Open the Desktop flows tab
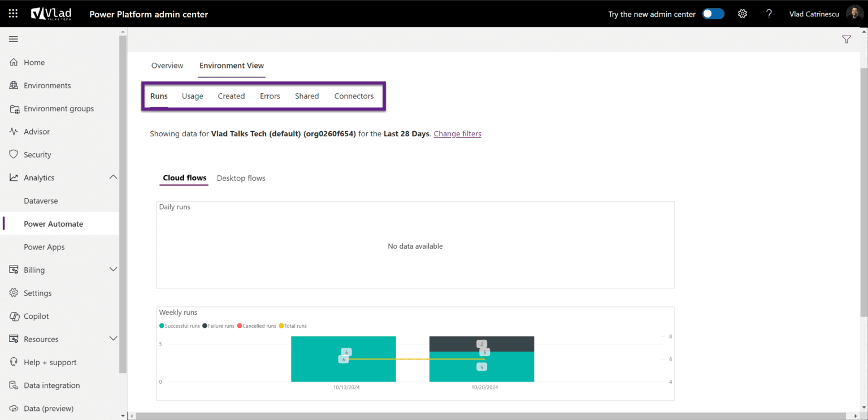 click(x=241, y=178)
